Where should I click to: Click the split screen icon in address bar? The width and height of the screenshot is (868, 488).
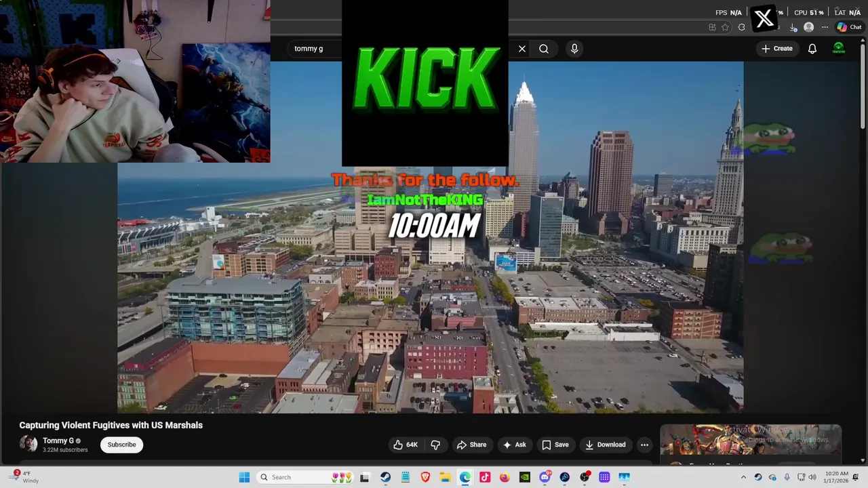(712, 27)
